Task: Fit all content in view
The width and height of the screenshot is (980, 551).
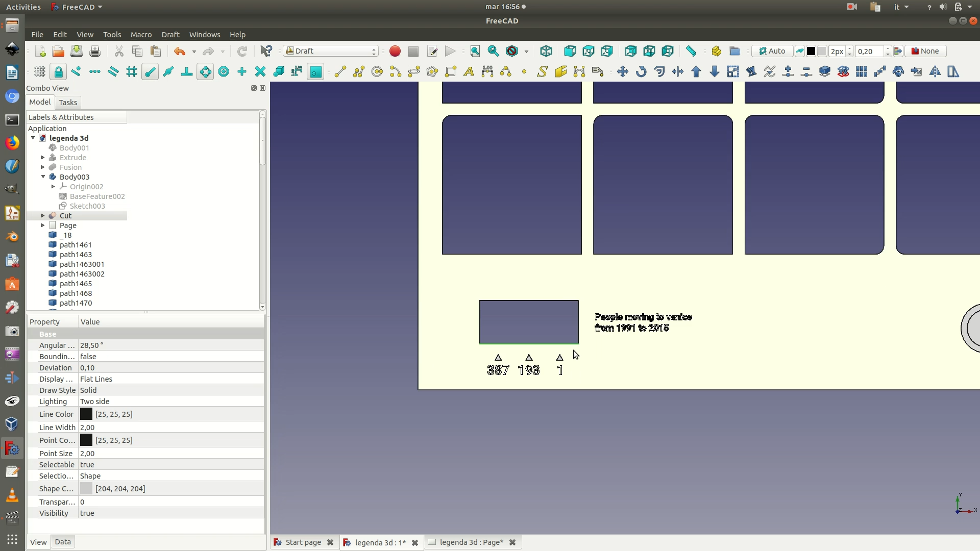Action: click(475, 51)
